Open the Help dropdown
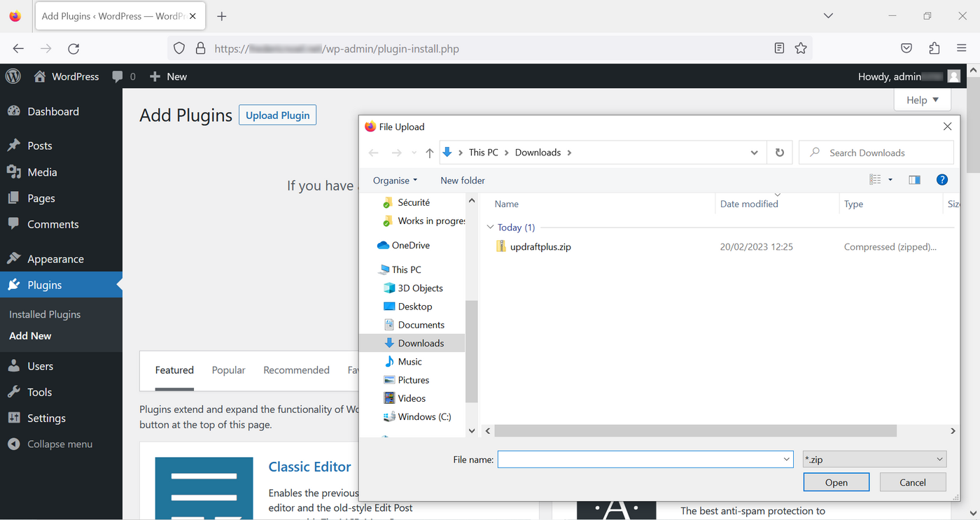Image resolution: width=980 pixels, height=520 pixels. 922,99
